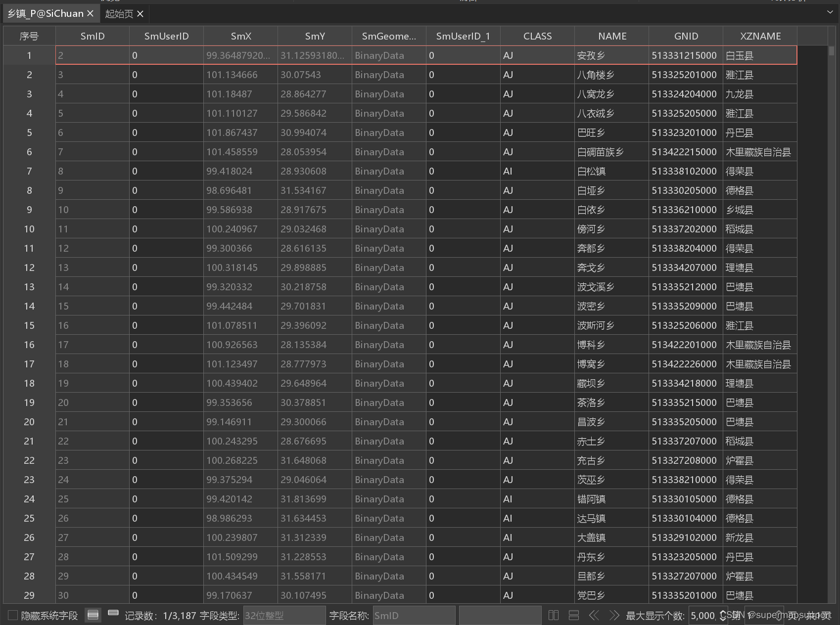Click NAME cell 党巴乡

tap(611, 595)
